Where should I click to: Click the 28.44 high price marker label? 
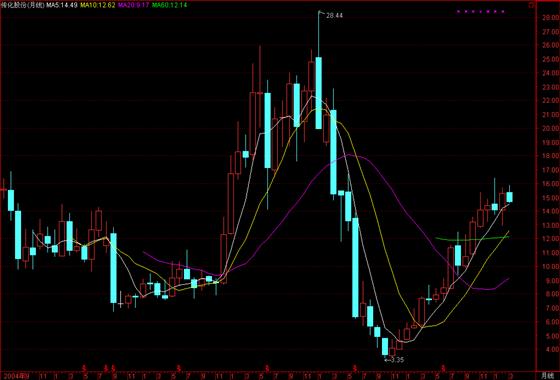334,16
